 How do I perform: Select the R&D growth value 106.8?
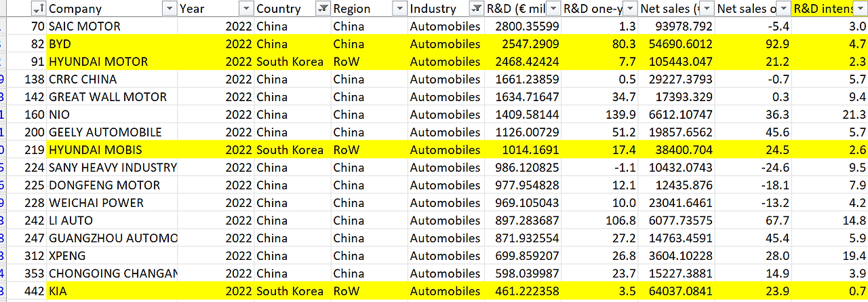600,221
